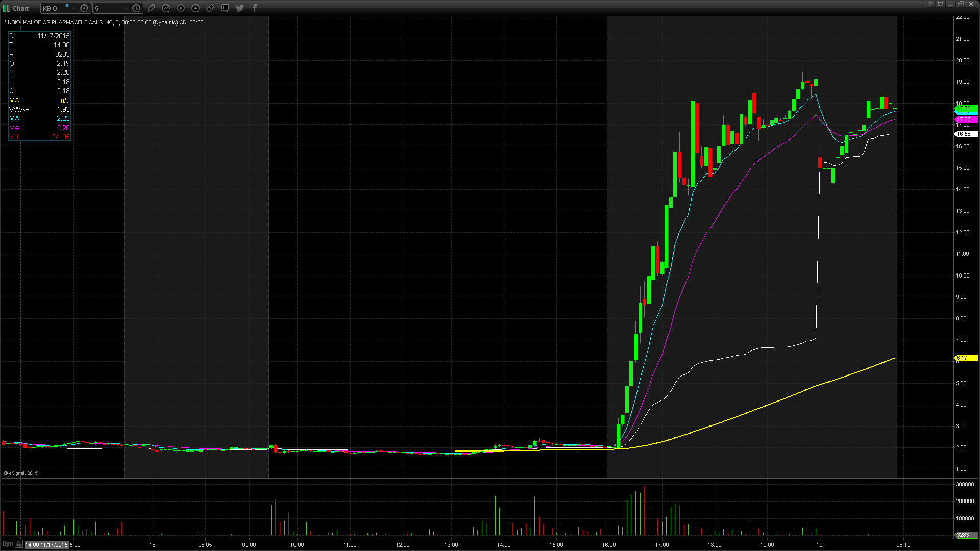Select the VWAP row in data box
The width and height of the screenshot is (980, 551).
tap(39, 109)
